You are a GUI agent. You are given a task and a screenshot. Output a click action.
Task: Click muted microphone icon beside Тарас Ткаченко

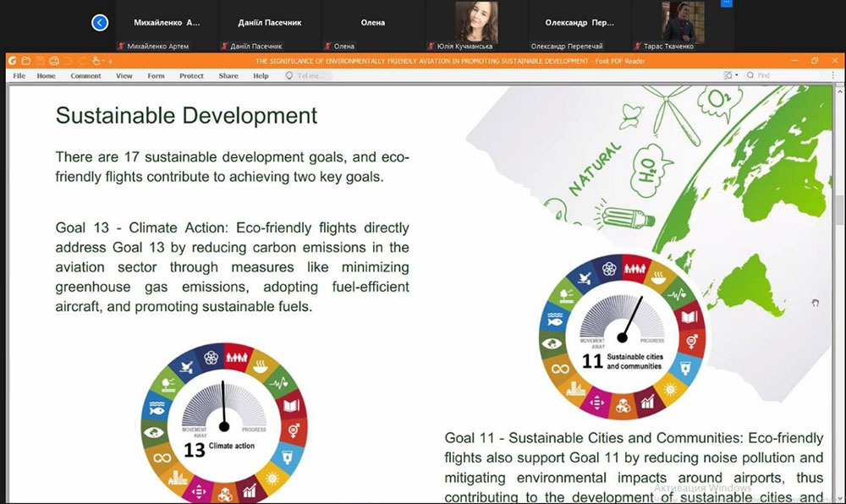pyautogui.click(x=637, y=47)
